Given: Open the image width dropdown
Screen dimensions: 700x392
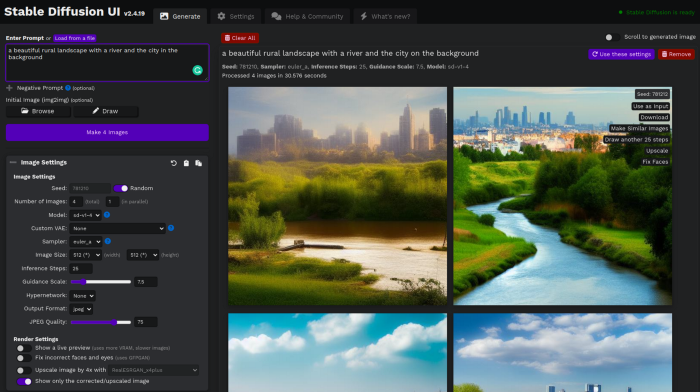Looking at the screenshot, I should pos(85,255).
